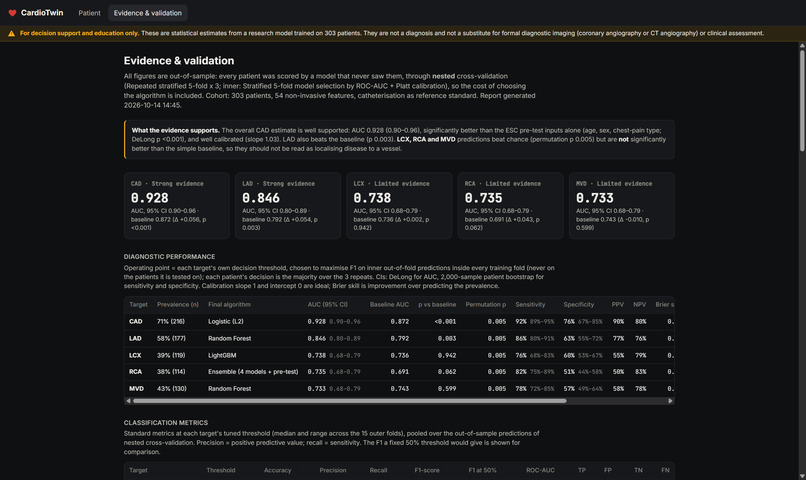Click the Evidence & validation page heading
806x480 pixels.
(179, 61)
